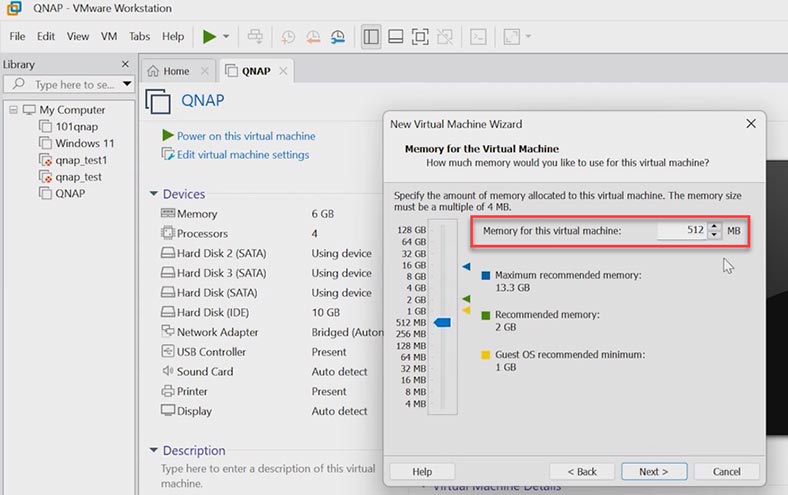Select the QNAP virtual machine in Library
This screenshot has width=788, height=495.
pyautogui.click(x=70, y=193)
